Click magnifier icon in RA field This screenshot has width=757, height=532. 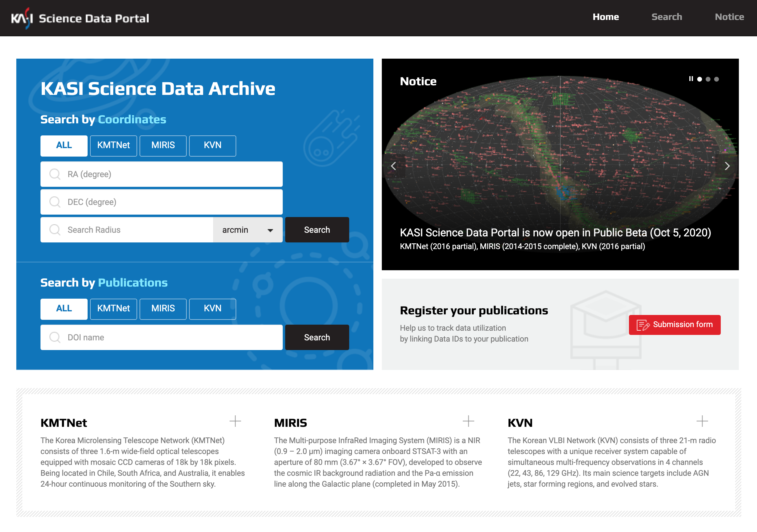pyautogui.click(x=55, y=174)
